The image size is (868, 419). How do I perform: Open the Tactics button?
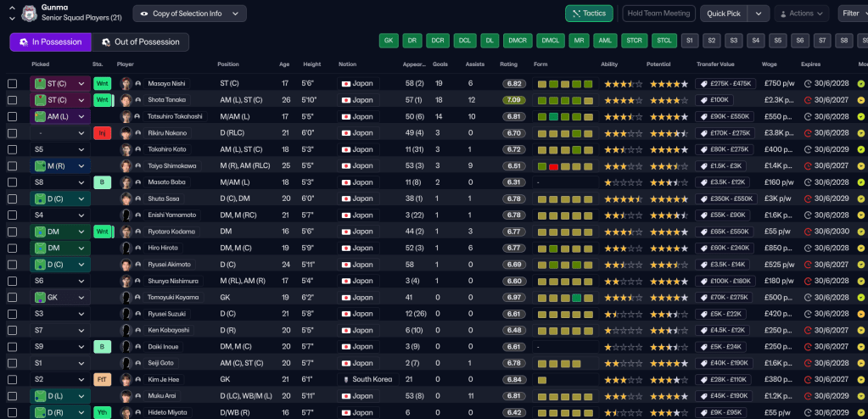[589, 14]
